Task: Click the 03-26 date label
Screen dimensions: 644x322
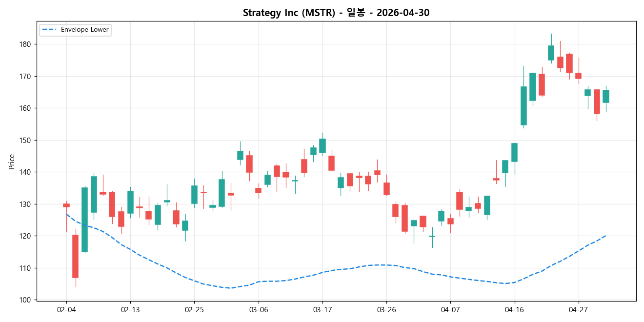Action: (x=386, y=310)
